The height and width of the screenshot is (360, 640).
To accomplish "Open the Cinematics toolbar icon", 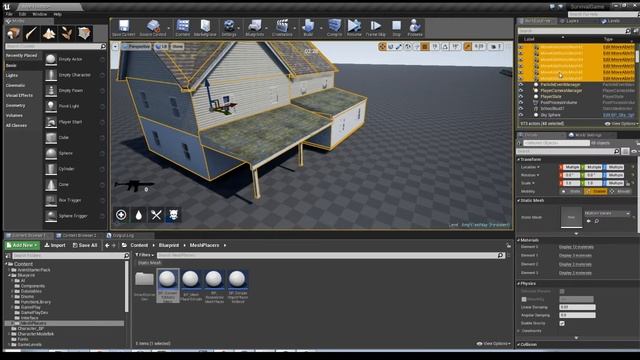I will coord(282,27).
